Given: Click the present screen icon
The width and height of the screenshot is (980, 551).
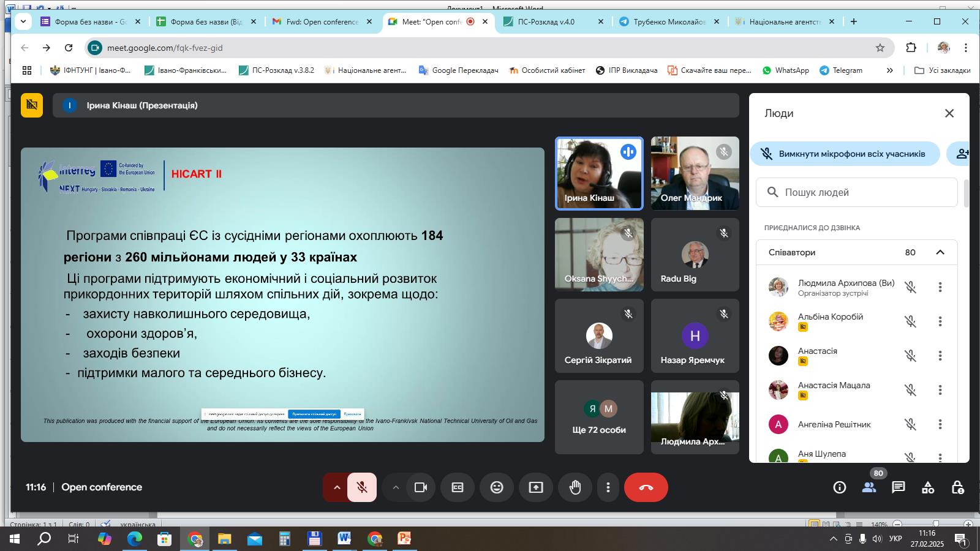Looking at the screenshot, I should click(x=536, y=487).
